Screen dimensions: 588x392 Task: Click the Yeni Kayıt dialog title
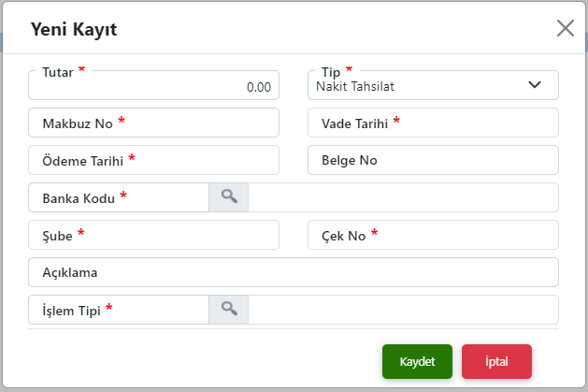pyautogui.click(x=74, y=30)
